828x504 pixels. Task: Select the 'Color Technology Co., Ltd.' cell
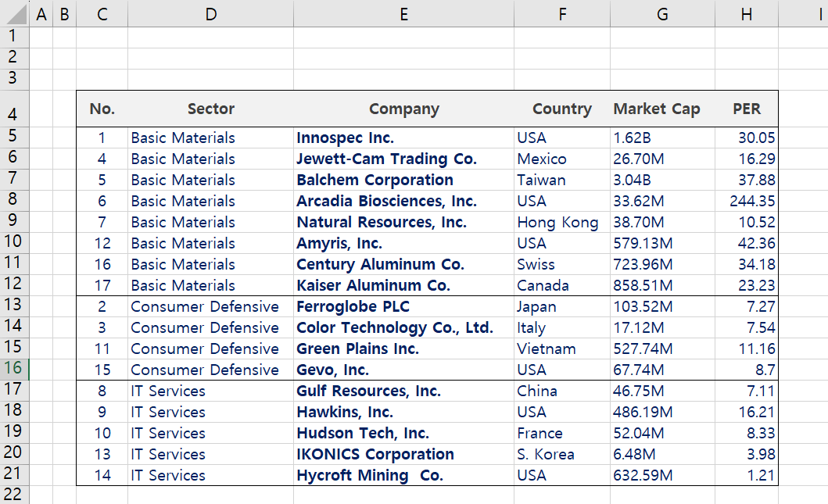click(403, 327)
